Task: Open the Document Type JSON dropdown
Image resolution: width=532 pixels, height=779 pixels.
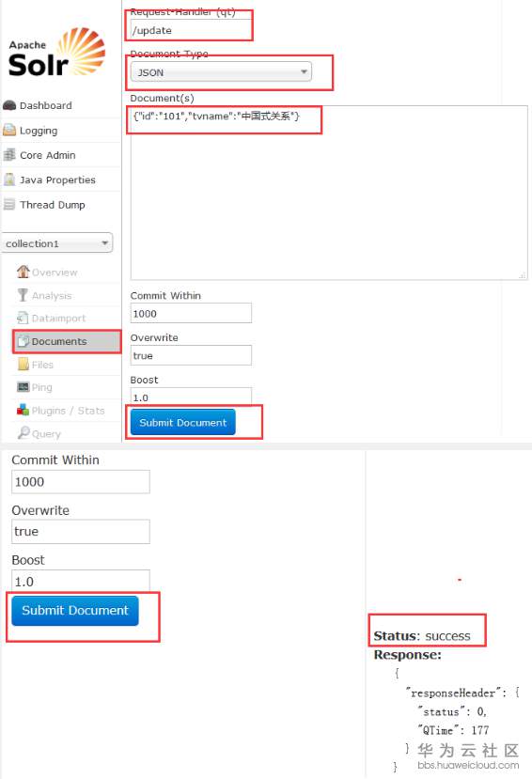Action: pyautogui.click(x=221, y=72)
